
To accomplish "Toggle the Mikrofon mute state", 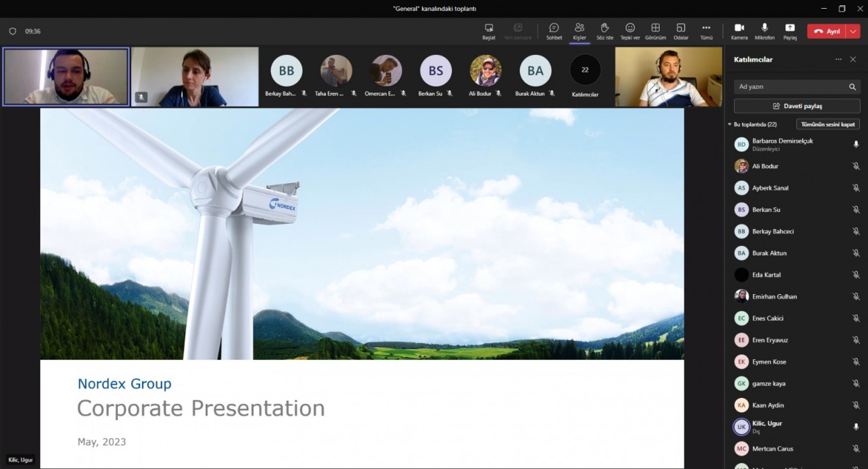I will tap(764, 28).
